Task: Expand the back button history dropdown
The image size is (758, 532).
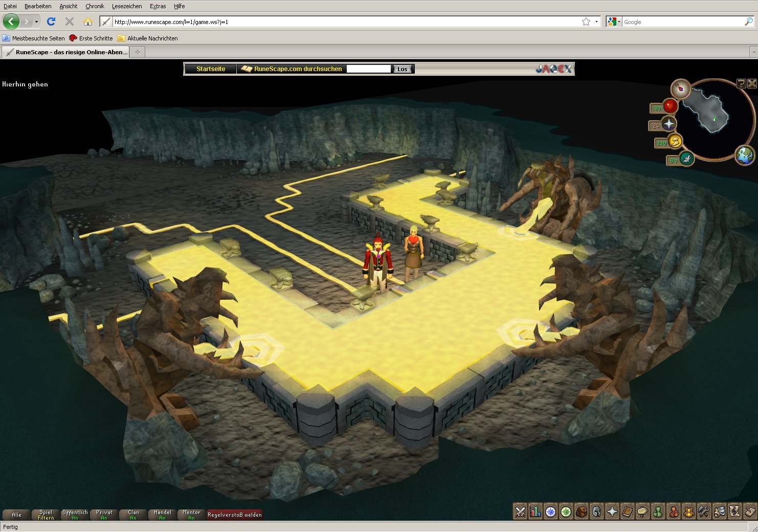Action: tap(36, 22)
